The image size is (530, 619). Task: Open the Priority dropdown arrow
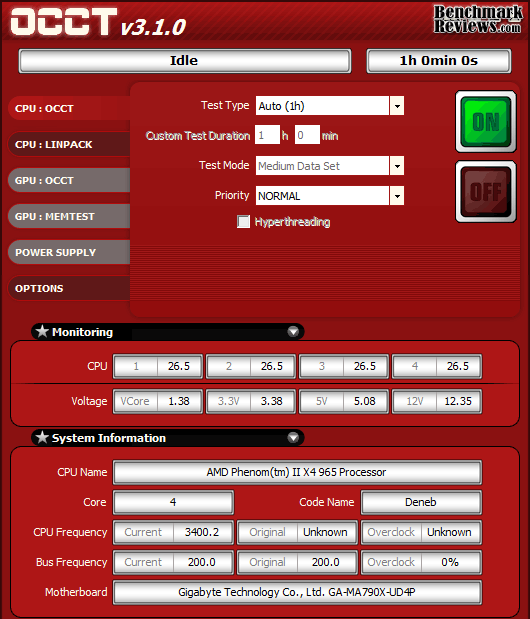point(397,195)
